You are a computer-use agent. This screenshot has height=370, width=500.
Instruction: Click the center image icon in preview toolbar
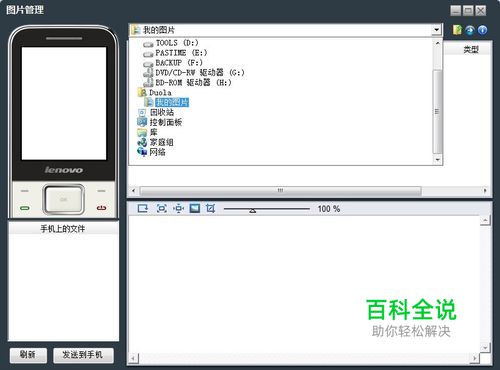179,208
